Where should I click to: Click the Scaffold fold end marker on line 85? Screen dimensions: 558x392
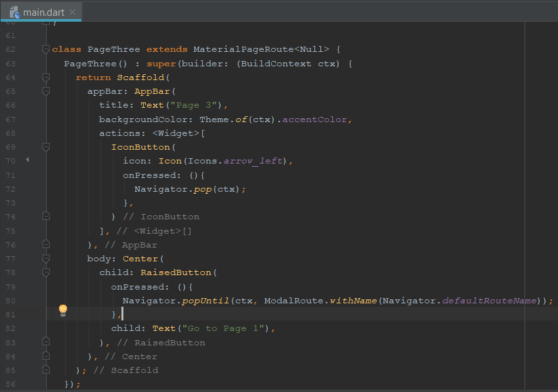tap(46, 370)
